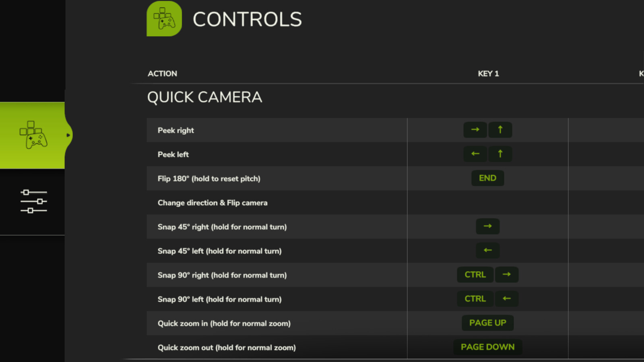The image size is (644, 362).
Task: Collapse the ACTION column header
Action: click(163, 74)
